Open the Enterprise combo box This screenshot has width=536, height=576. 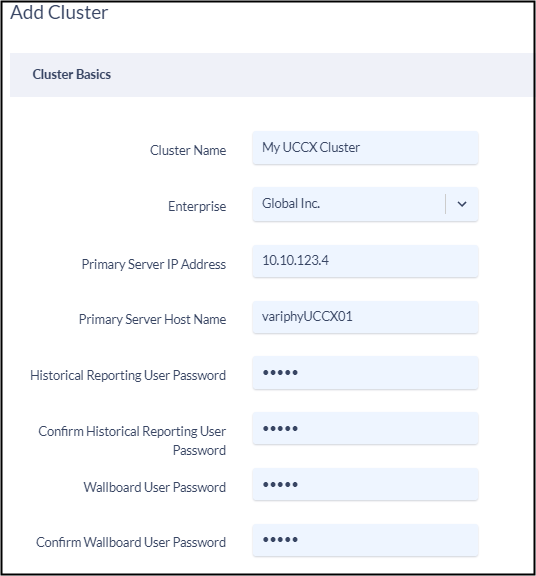[365, 204]
